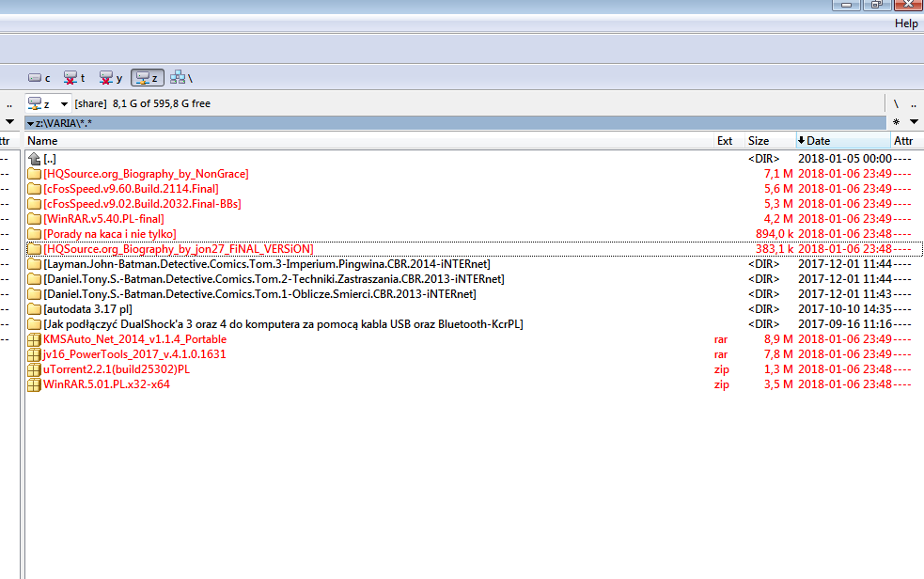Screen dimensions: 924x579
Task: Select [Porady na kaca i nie tylko] name
Action: click(x=110, y=234)
